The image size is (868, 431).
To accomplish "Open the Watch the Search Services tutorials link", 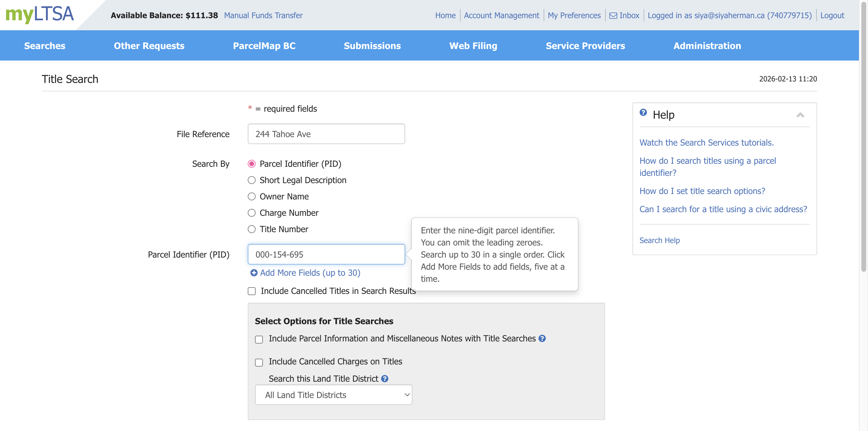I will point(706,143).
